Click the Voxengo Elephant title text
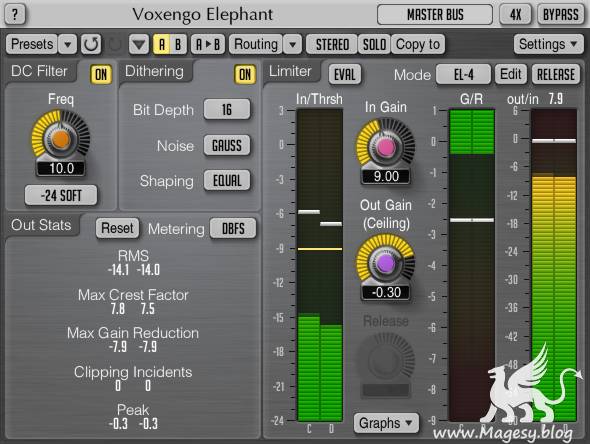This screenshot has width=590, height=444. coord(202,15)
